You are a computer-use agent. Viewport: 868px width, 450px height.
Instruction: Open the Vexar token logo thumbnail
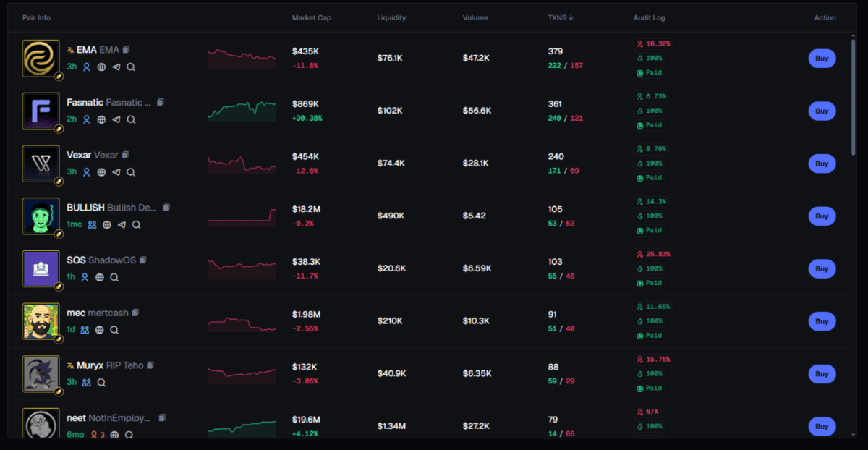click(x=41, y=164)
